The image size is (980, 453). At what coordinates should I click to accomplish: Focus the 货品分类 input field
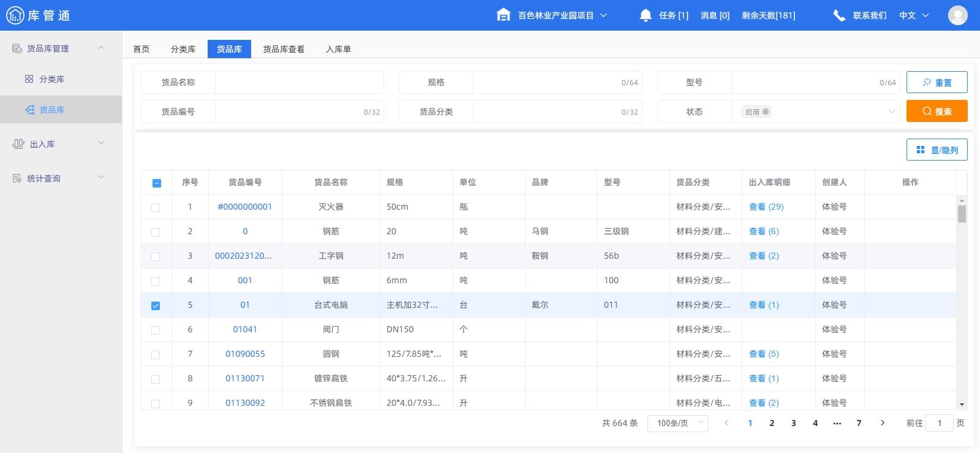click(x=557, y=112)
